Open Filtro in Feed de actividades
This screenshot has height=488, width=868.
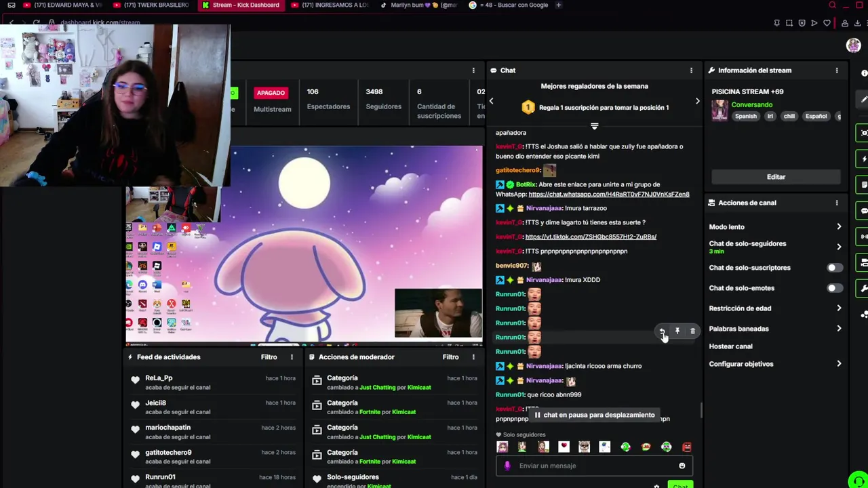pos(269,357)
